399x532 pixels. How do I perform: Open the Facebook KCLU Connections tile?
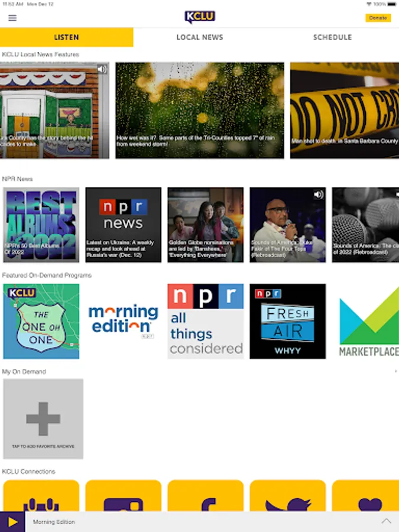tap(205, 496)
